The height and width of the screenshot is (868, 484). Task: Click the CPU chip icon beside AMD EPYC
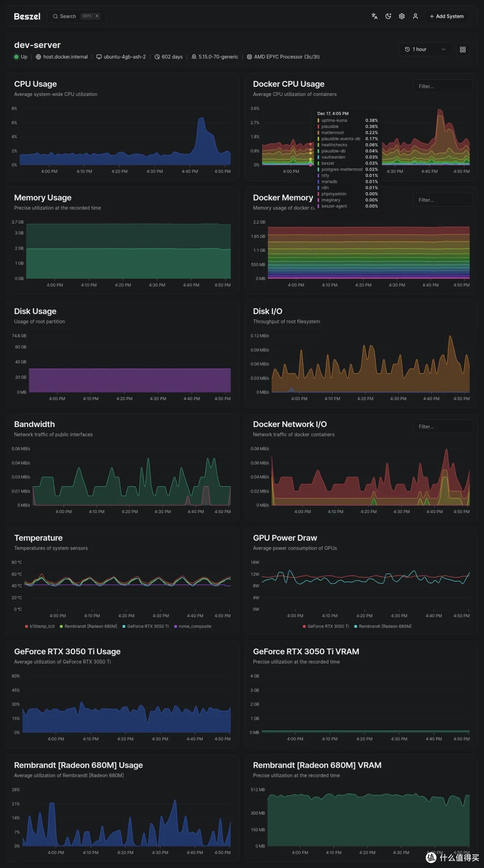tap(250, 57)
